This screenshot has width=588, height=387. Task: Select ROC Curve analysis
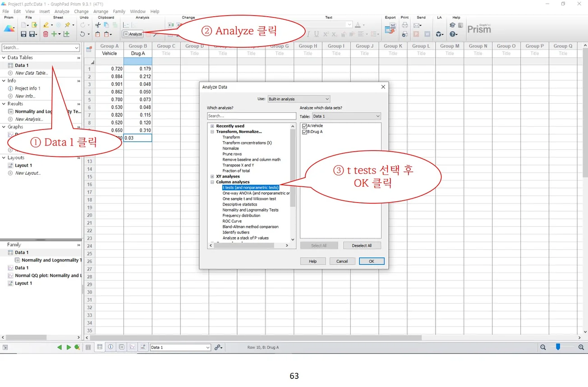pyautogui.click(x=232, y=221)
